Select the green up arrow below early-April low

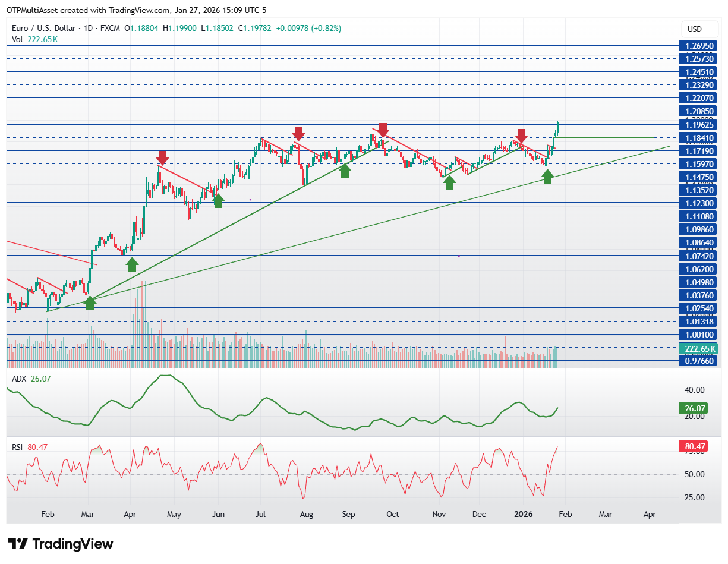(x=132, y=264)
